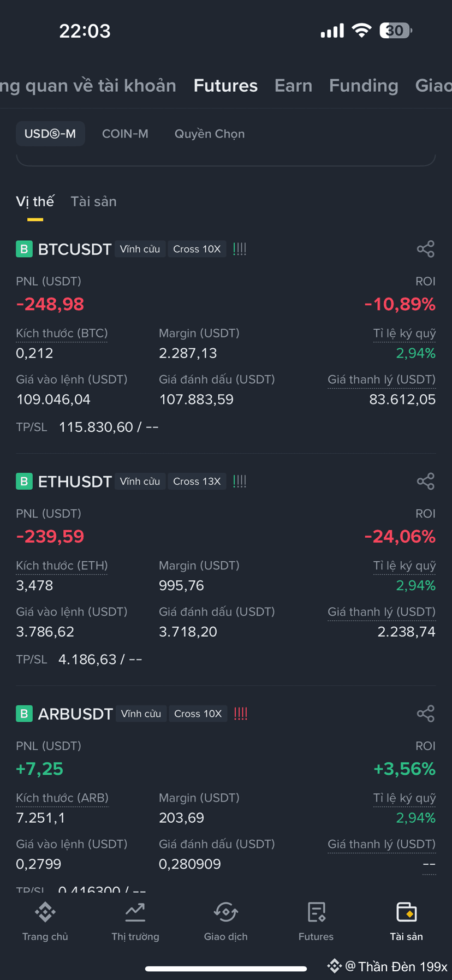Edit ETHUSDT TP/SL value 4.186,63

tap(87, 660)
